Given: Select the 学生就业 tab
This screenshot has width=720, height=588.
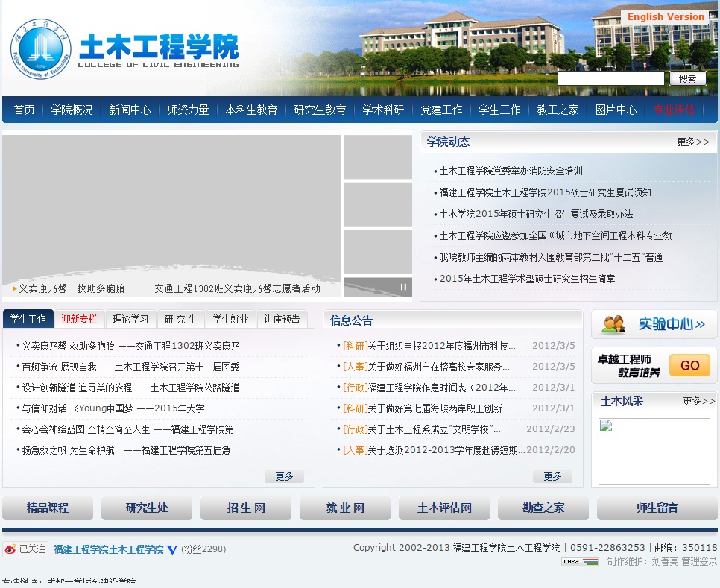Looking at the screenshot, I should point(230,319).
